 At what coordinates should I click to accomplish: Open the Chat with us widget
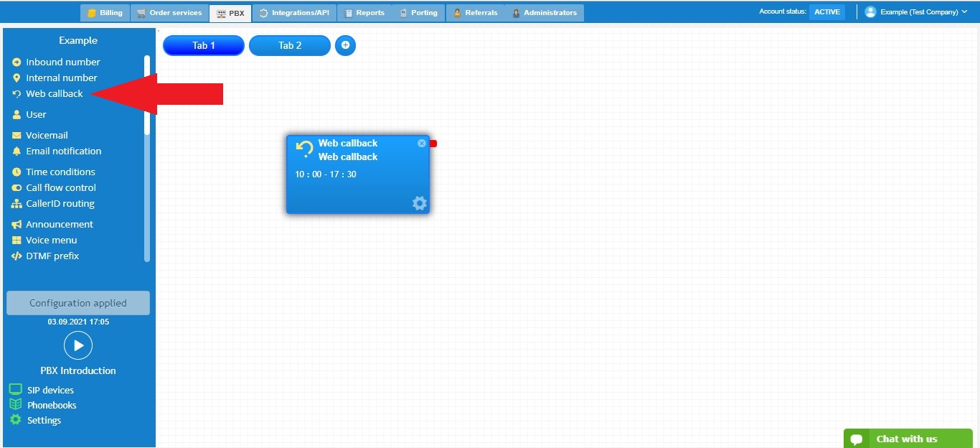(x=908, y=439)
